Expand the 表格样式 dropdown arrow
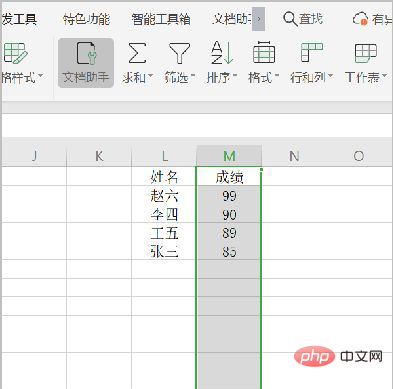 tap(40, 76)
